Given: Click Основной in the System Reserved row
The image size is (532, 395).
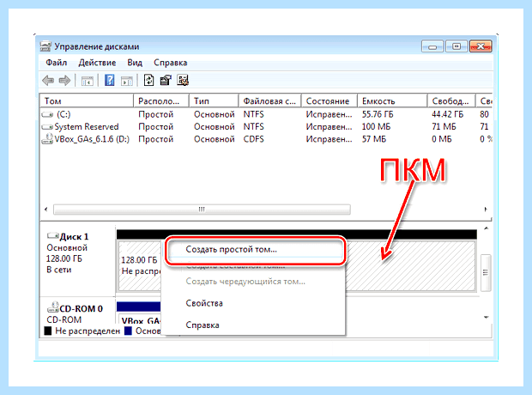Looking at the screenshot, I should coord(215,127).
